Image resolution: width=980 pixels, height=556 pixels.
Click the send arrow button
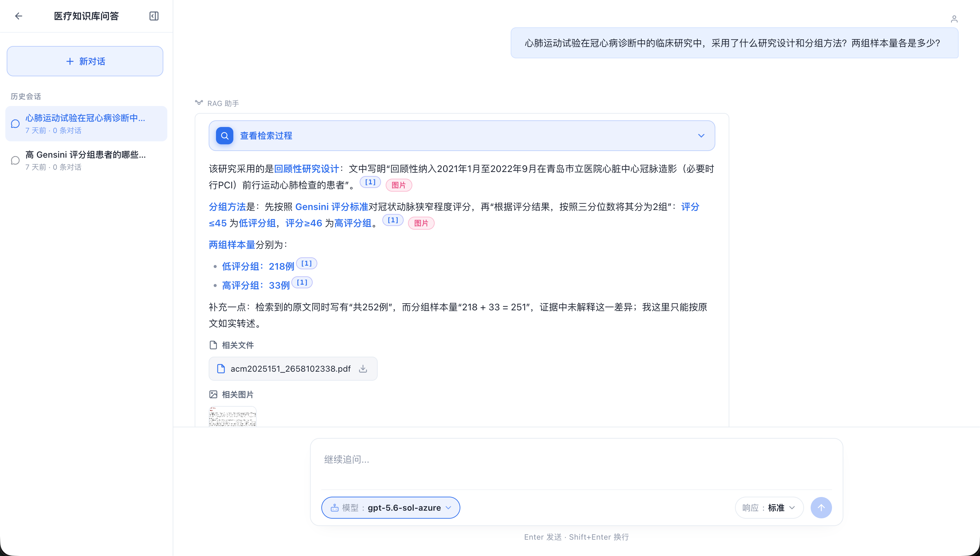coord(821,508)
